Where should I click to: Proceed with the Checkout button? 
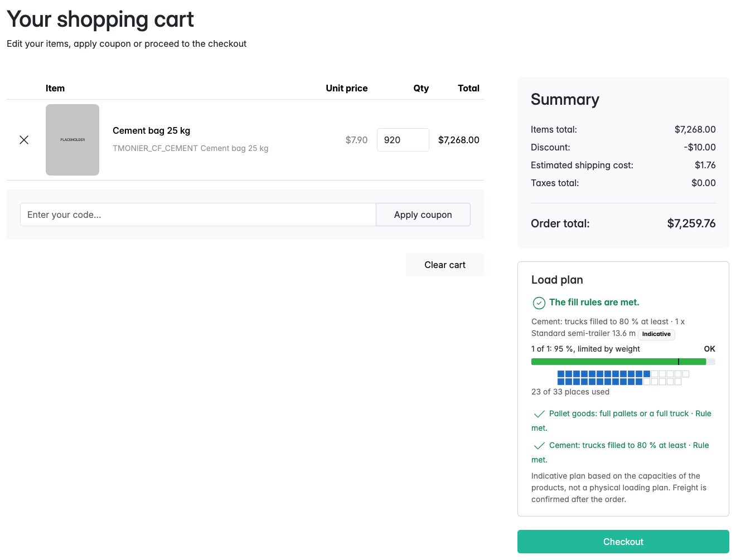(x=623, y=542)
